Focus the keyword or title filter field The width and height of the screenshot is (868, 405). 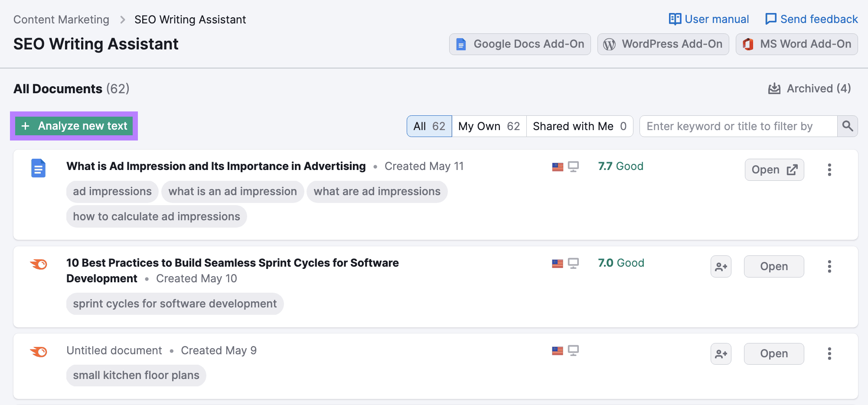coord(738,126)
